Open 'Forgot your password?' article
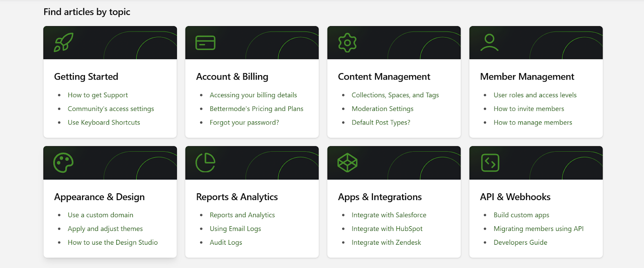 pyautogui.click(x=244, y=123)
